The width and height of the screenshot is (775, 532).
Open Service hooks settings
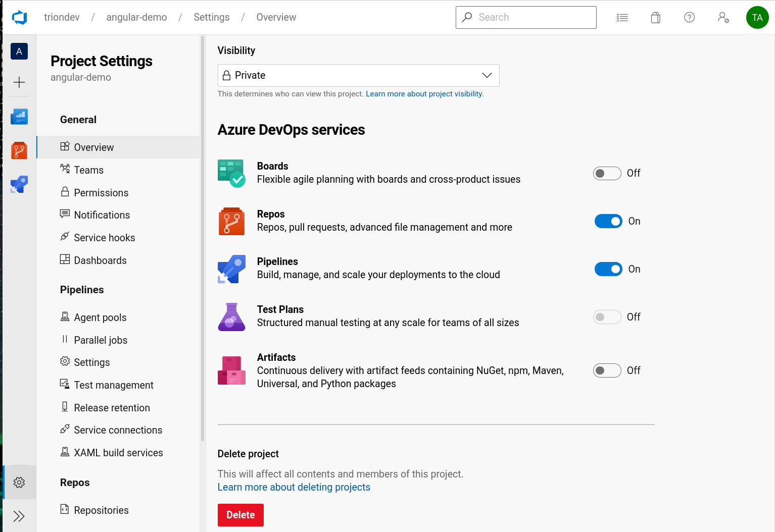[x=119, y=237]
